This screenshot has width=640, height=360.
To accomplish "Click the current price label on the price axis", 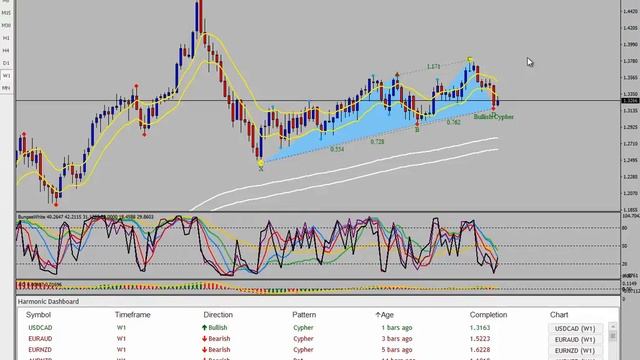I will (629, 100).
